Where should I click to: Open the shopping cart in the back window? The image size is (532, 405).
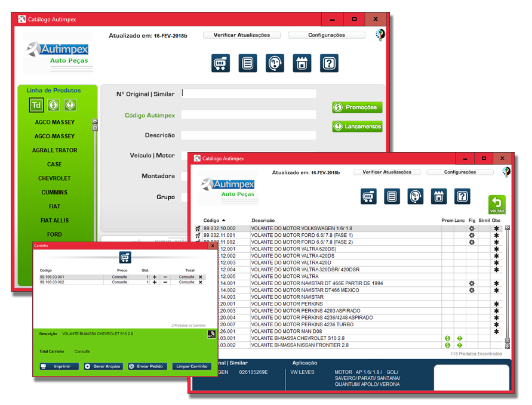coord(220,63)
